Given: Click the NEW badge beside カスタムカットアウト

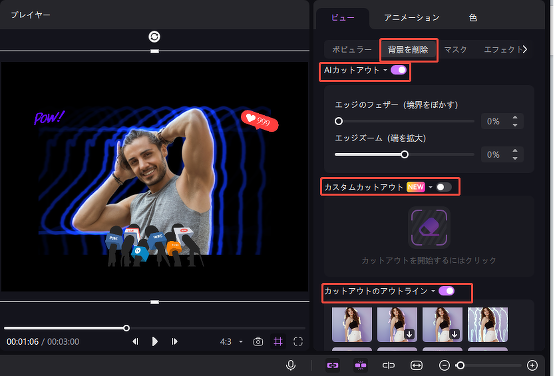Looking at the screenshot, I should pos(416,187).
